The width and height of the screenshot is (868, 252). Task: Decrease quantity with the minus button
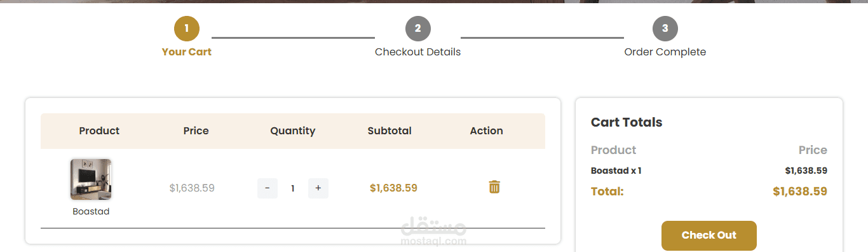268,188
